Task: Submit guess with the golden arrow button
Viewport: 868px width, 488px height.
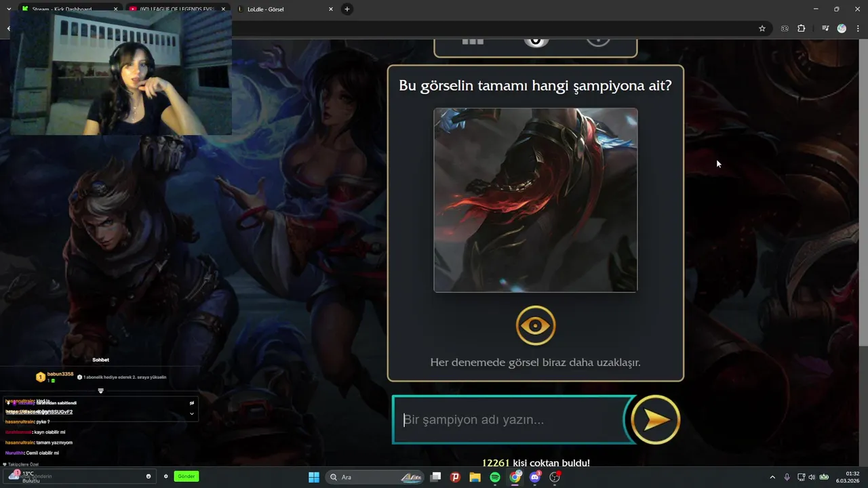Action: tap(655, 420)
